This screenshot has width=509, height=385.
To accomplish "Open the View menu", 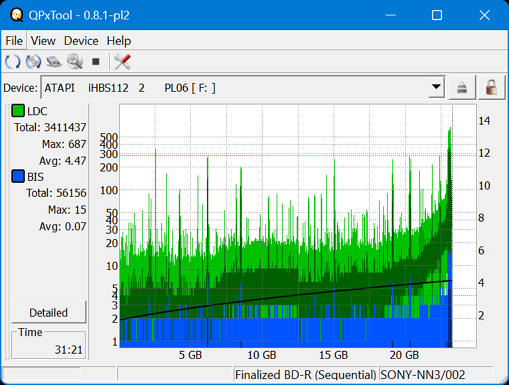I will pyautogui.click(x=43, y=41).
